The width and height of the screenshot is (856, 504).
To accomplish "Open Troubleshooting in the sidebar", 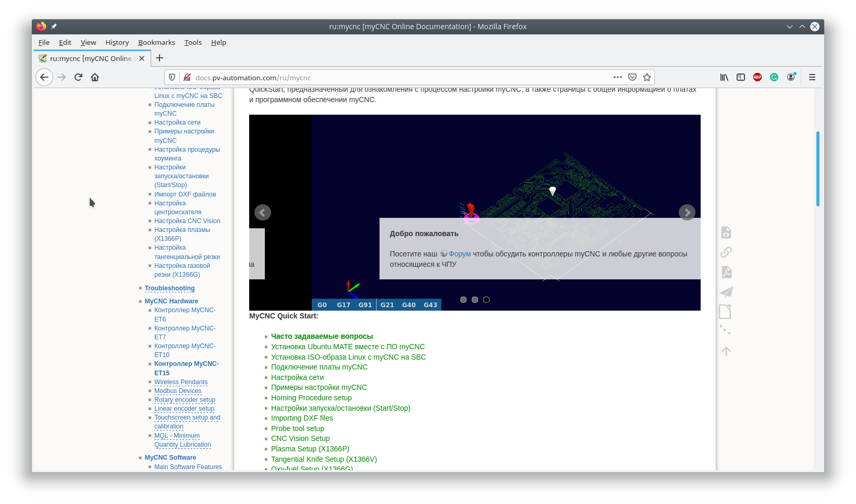I will point(169,288).
